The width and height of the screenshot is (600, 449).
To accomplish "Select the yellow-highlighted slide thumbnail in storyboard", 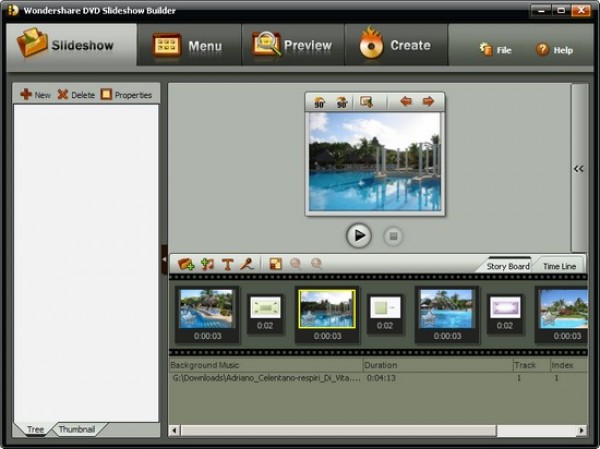I will [327, 309].
